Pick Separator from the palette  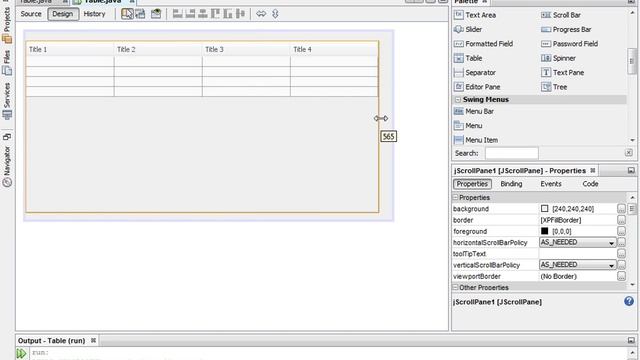pyautogui.click(x=475, y=73)
